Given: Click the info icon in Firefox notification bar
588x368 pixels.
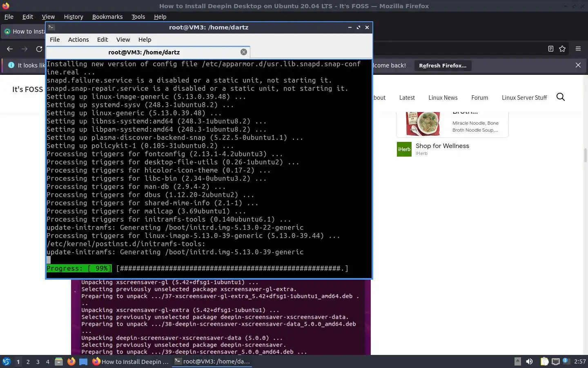Looking at the screenshot, I should pyautogui.click(x=11, y=65).
